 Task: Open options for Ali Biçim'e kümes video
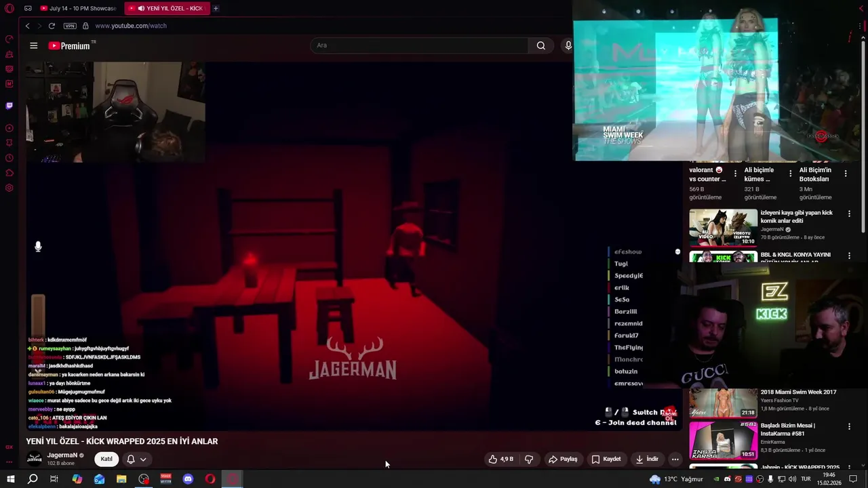coord(790,174)
